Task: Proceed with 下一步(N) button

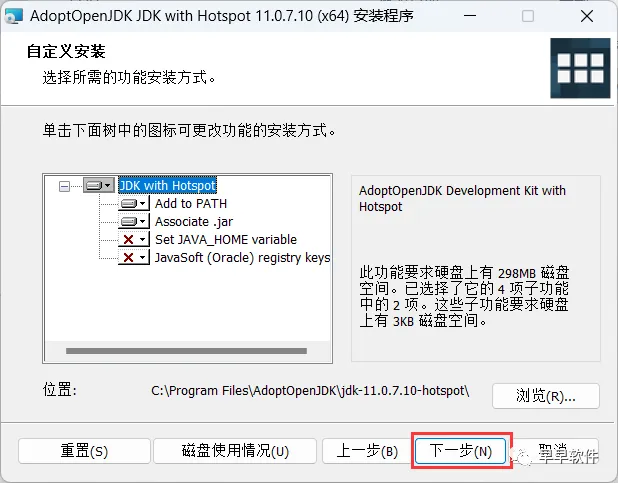Action: (461, 451)
